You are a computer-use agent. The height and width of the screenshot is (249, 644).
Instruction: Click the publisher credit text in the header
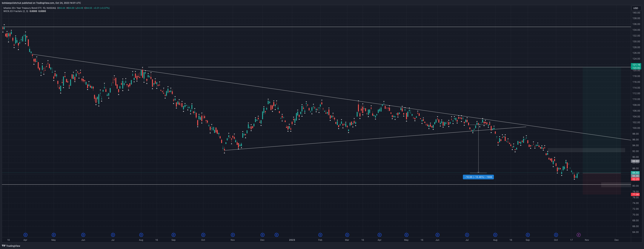point(41,3)
